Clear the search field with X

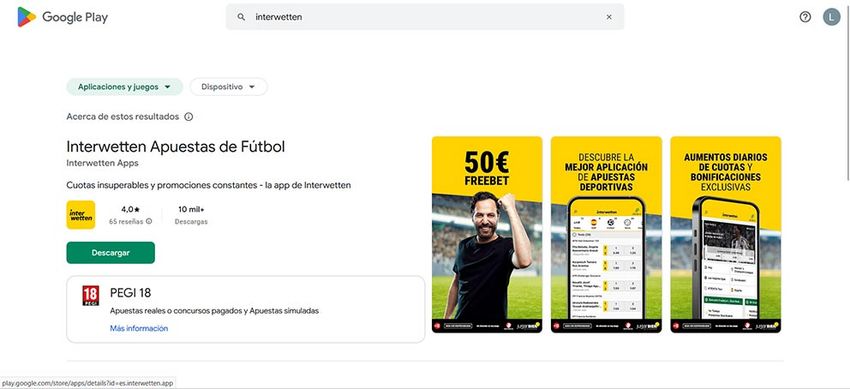pos(609,17)
